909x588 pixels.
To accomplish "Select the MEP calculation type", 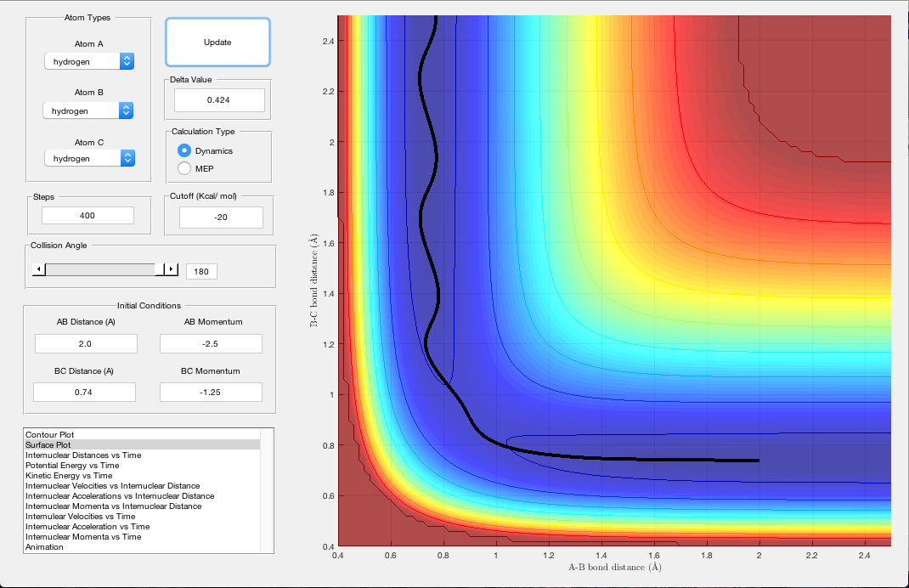I will (184, 168).
